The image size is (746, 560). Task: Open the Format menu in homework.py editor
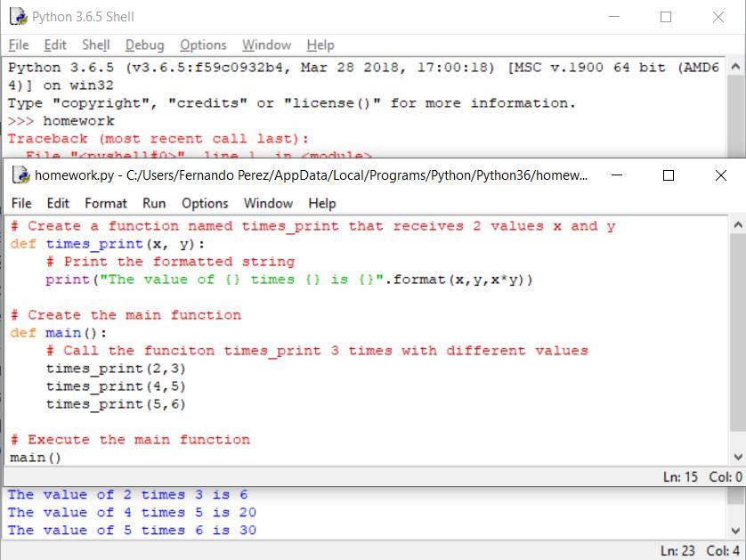pos(106,204)
